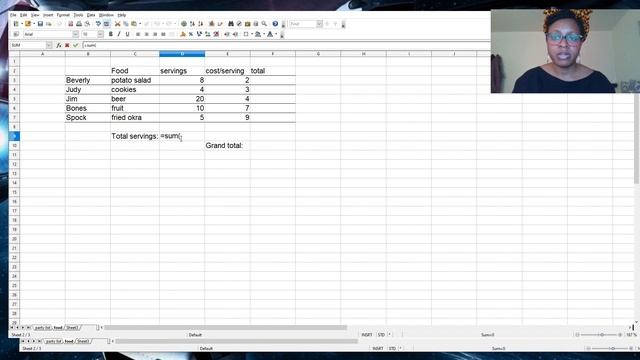The height and width of the screenshot is (360, 640).
Task: Open the Data menu
Action: coord(91,15)
